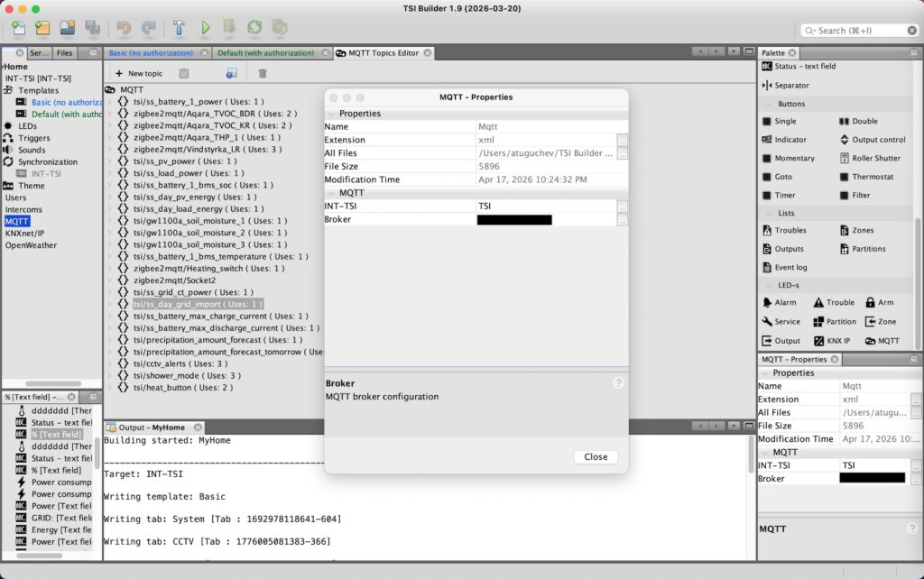The width and height of the screenshot is (924, 579).
Task: Collapse the Buttons section in Palette
Action: (x=790, y=104)
